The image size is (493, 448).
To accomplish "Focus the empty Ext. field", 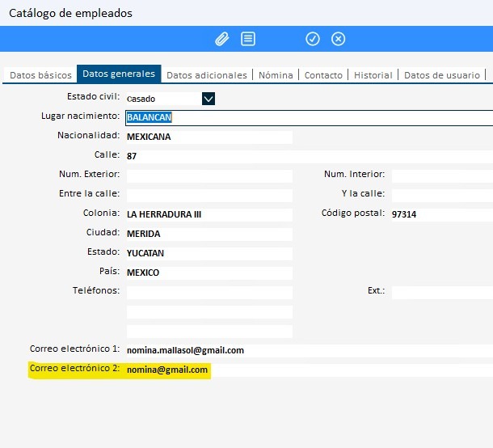I will click(x=440, y=292).
